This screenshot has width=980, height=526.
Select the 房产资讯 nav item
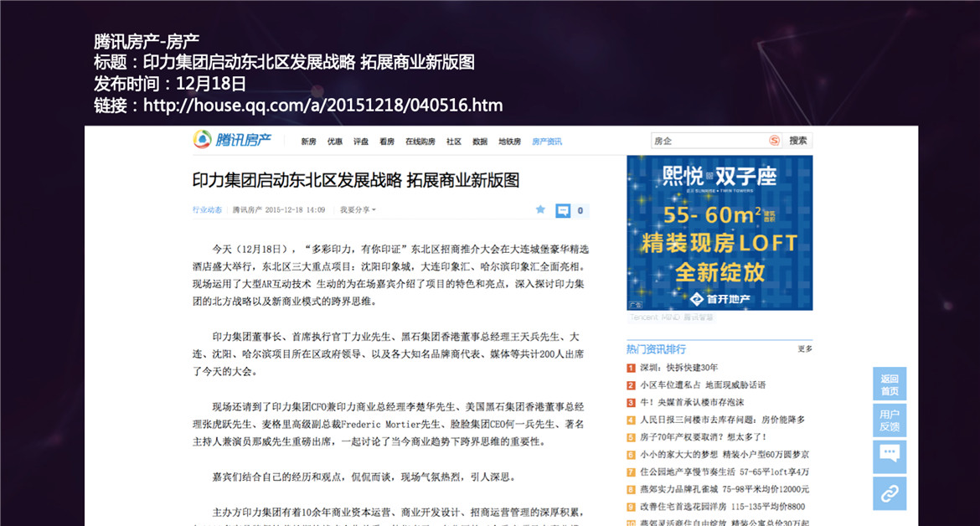point(547,142)
